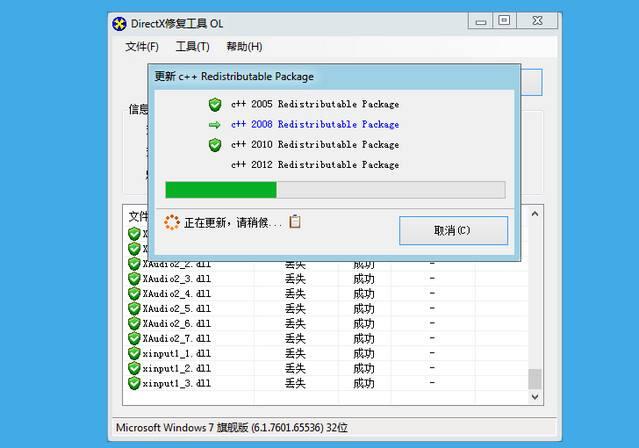Select c++ 2012 Redistributable Package text
Viewport: 639px width, 448px height.
point(315,165)
